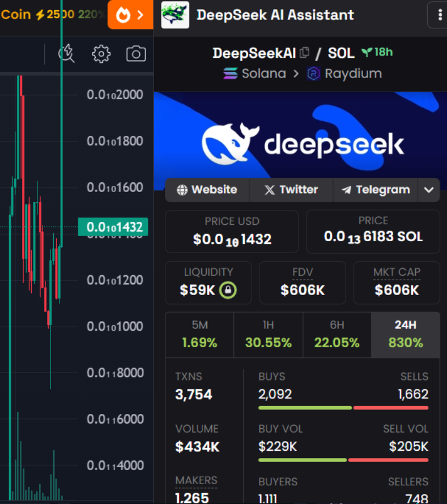
Task: Select the 1H timeframe tab
Action: 269,335
